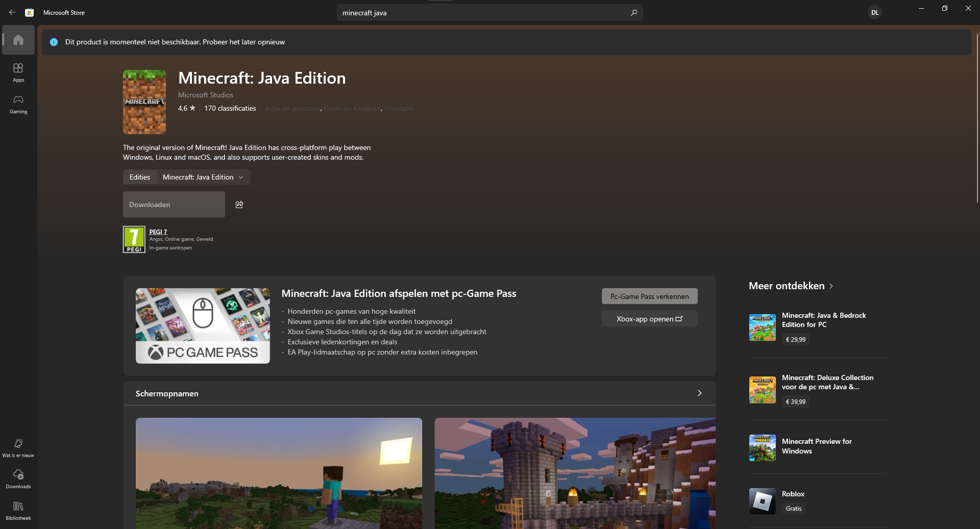
Task: Open Apps section in sidebar
Action: 18,72
